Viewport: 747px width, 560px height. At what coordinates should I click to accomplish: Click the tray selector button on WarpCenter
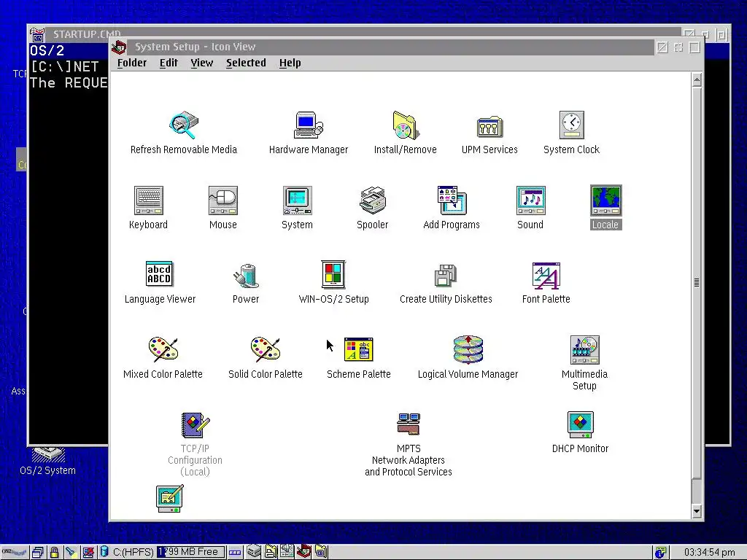point(235,553)
